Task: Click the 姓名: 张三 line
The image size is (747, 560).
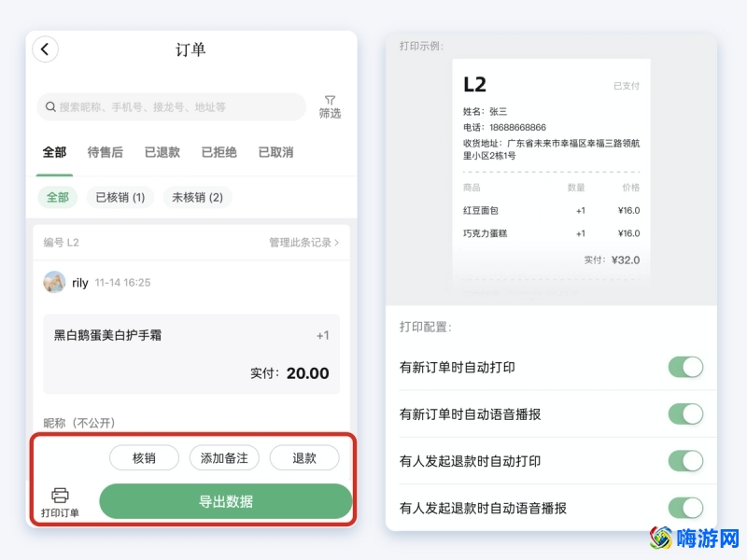Action: click(485, 111)
